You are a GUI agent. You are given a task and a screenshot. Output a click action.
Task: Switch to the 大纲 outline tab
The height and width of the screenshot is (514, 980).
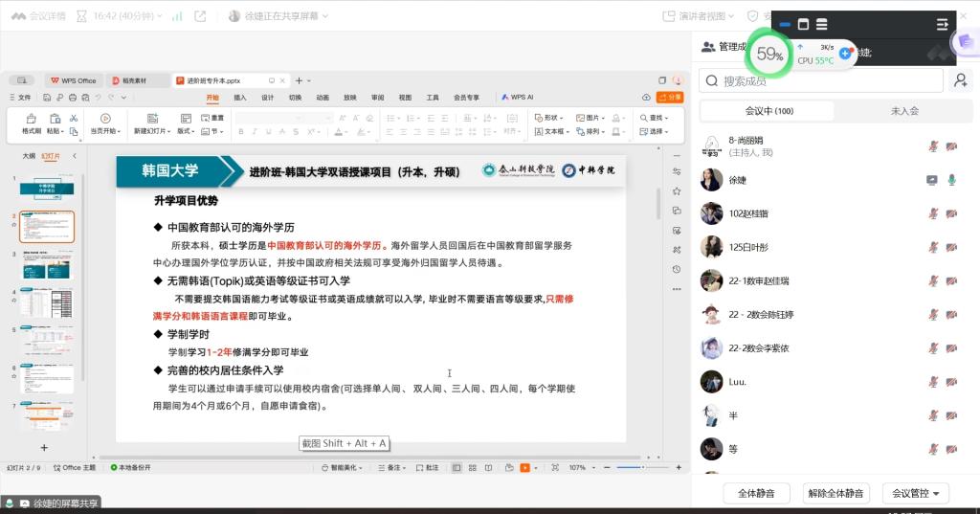point(29,156)
